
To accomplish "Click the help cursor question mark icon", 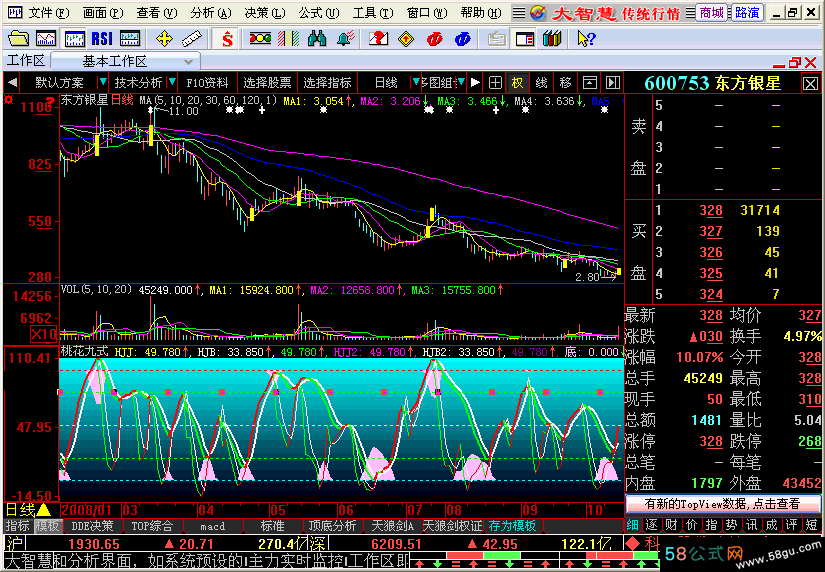I will [x=586, y=38].
